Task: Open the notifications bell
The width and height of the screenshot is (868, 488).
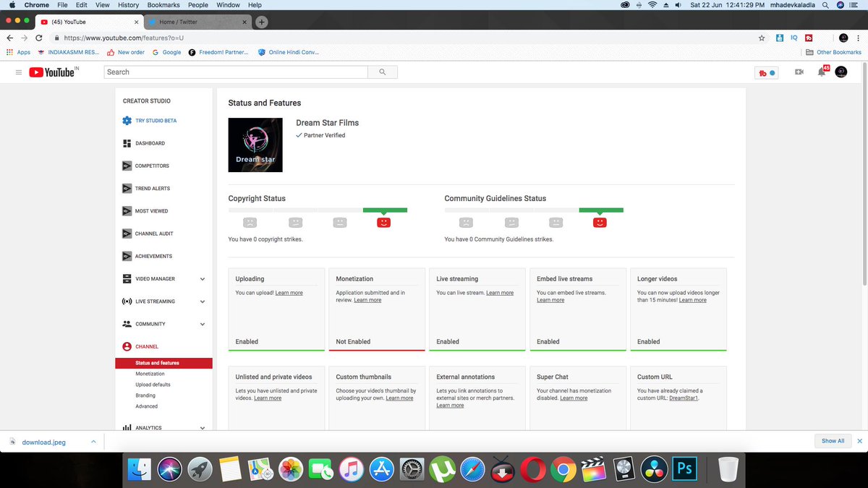Action: (x=822, y=72)
